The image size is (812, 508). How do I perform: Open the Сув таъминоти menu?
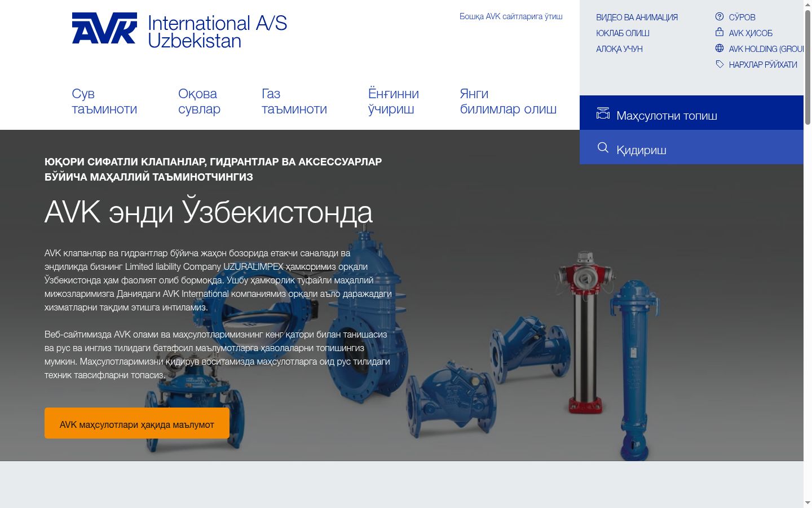(104, 101)
